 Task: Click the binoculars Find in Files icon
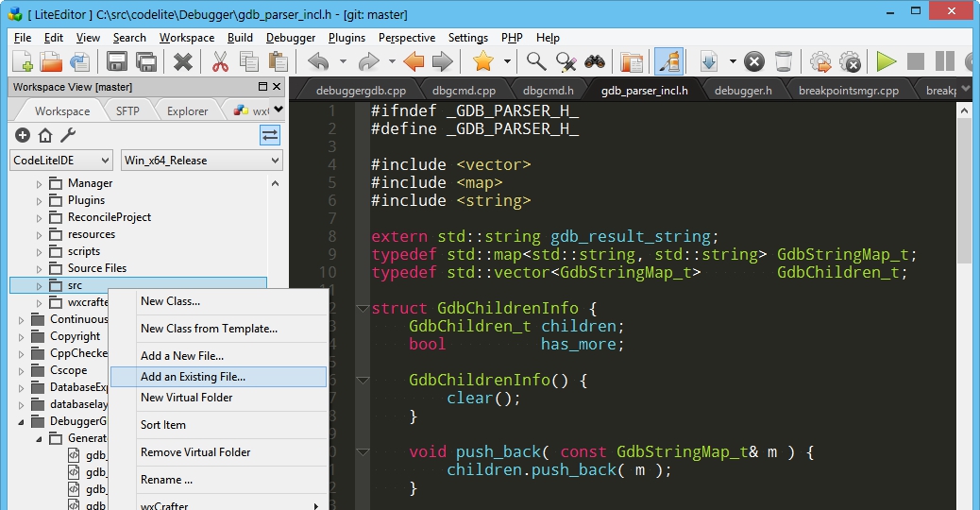tap(594, 62)
